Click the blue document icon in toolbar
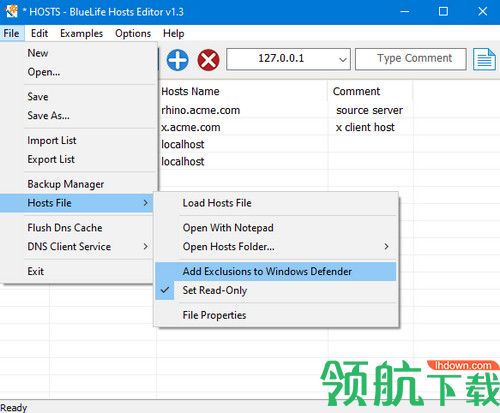Screen dimensions: 500x413 pos(484,59)
